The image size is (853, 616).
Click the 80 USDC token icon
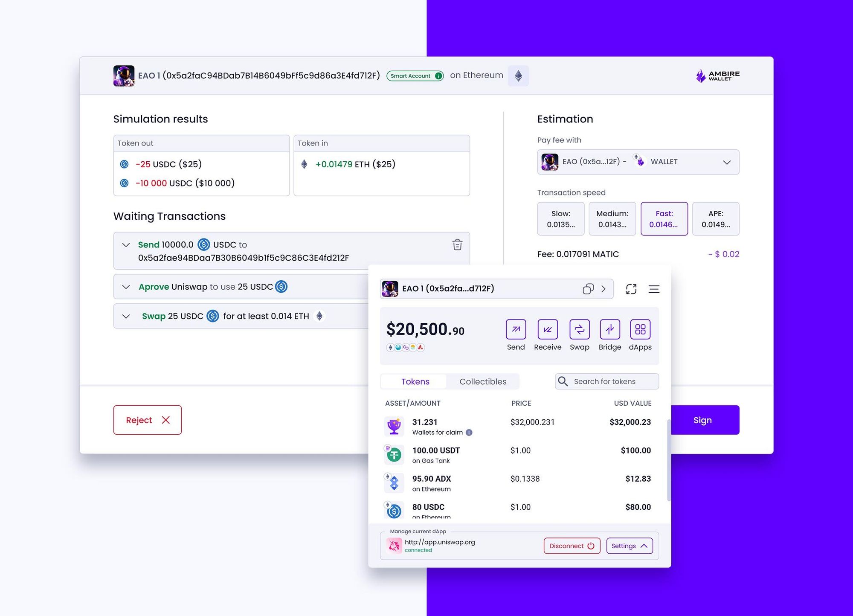point(394,511)
